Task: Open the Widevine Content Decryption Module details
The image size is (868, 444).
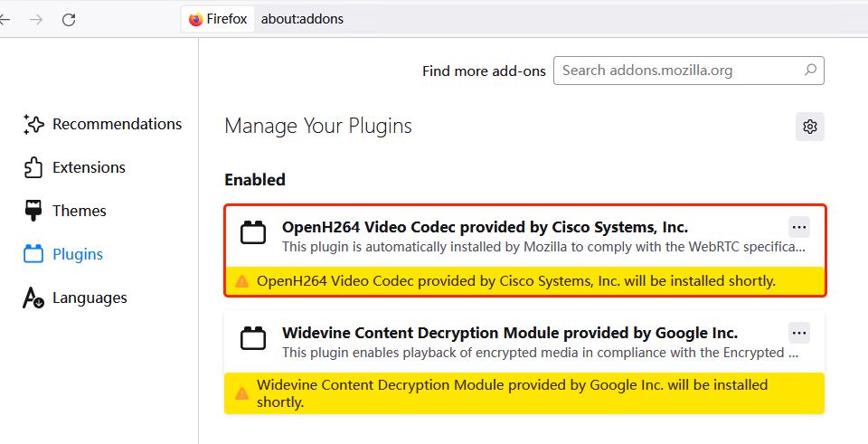Action: [510, 333]
